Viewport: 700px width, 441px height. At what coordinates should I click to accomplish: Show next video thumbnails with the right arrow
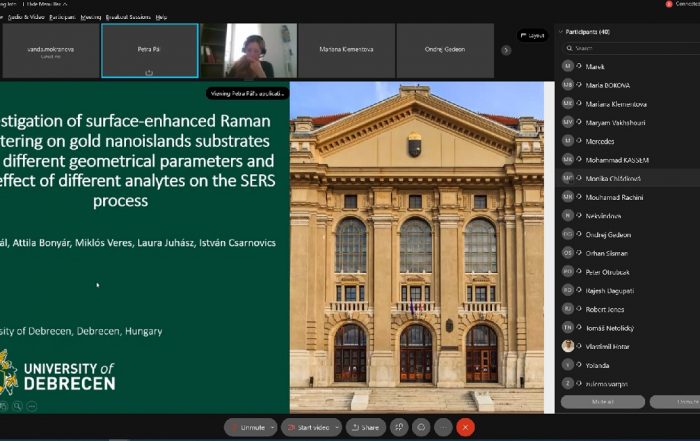tap(506, 50)
